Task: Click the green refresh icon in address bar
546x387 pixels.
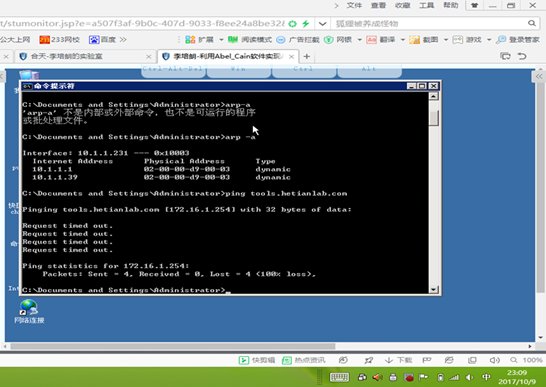Action: (292, 24)
